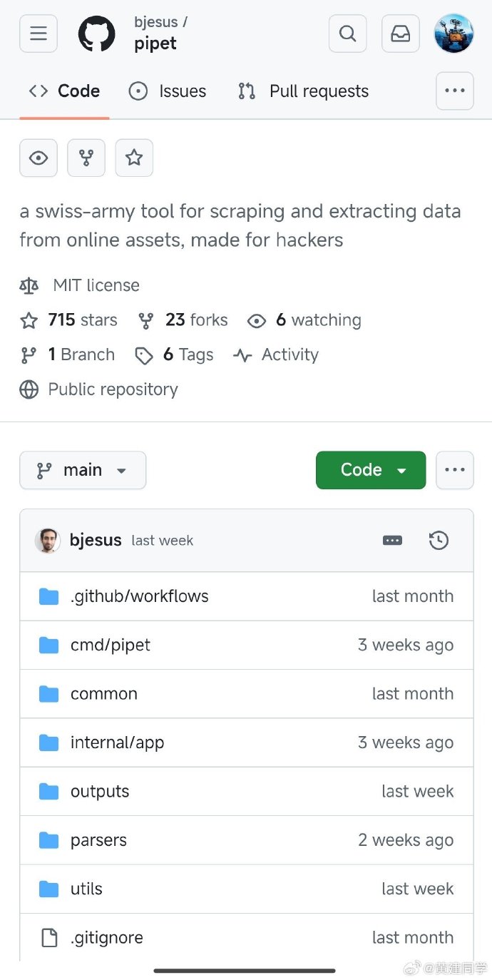Viewport: 492px width, 980px height.
Task: Click '3 weeks ago' for cmd/pipet row
Action: [406, 645]
